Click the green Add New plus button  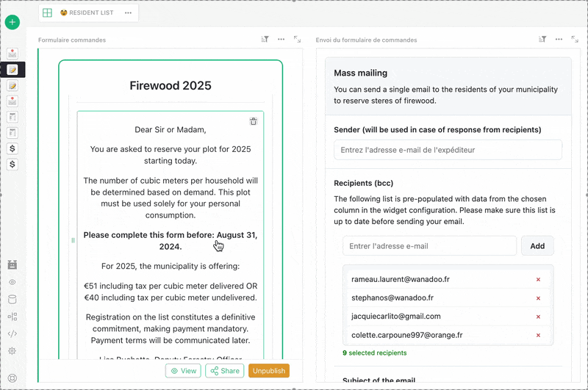click(12, 22)
